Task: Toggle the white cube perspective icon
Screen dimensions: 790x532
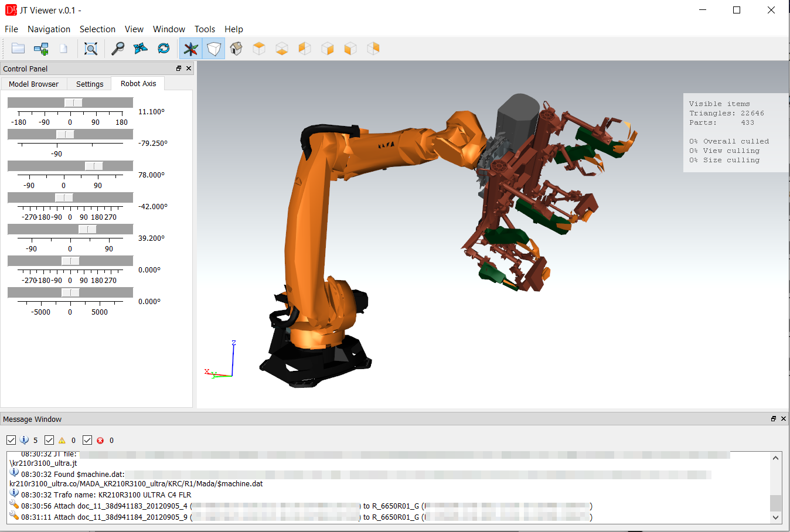Action: (214, 49)
